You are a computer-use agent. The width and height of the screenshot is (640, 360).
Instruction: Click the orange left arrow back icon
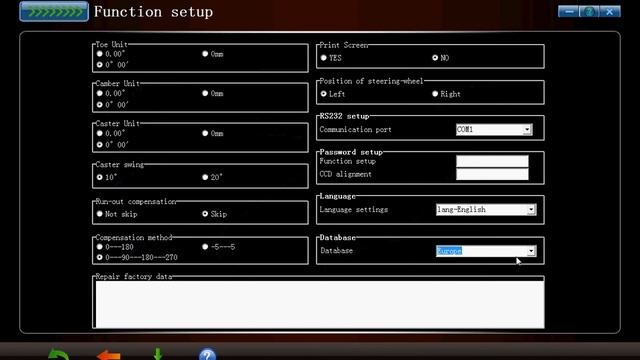coord(109,355)
